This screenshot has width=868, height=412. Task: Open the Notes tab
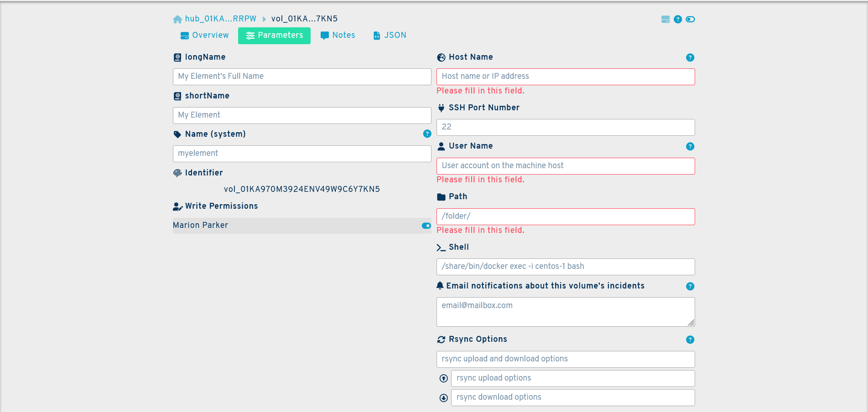click(338, 36)
